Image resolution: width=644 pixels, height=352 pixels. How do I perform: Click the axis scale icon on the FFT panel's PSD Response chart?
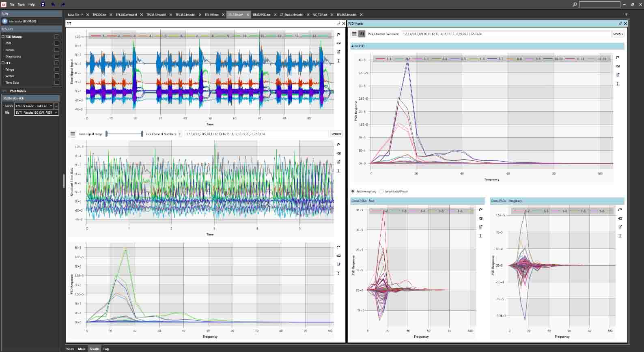pyautogui.click(x=338, y=273)
